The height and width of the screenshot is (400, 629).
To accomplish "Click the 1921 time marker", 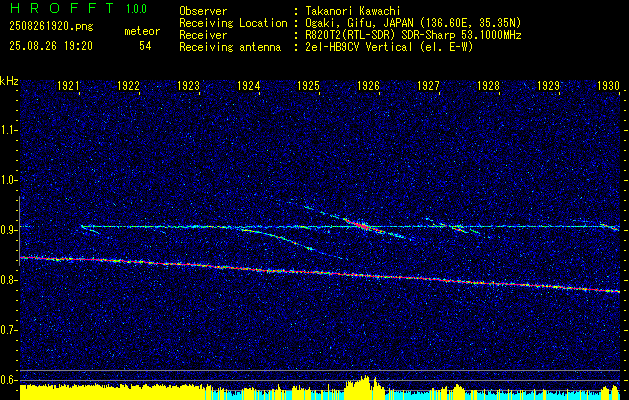I will click(x=68, y=85).
